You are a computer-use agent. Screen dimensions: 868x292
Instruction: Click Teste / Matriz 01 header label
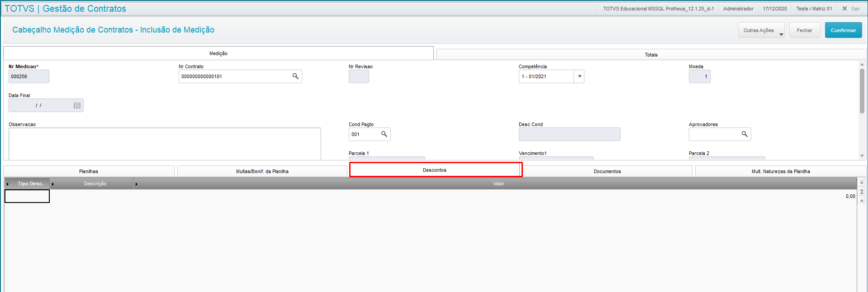(814, 9)
